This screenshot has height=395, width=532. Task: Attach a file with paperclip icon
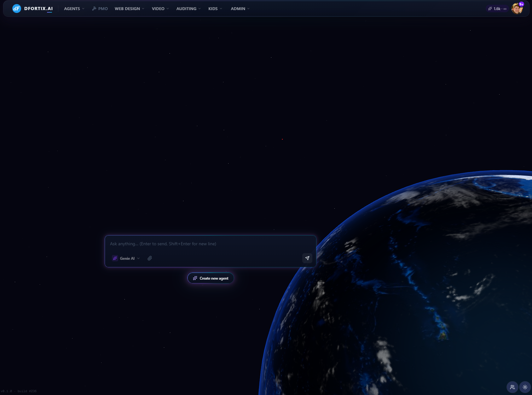[150, 258]
